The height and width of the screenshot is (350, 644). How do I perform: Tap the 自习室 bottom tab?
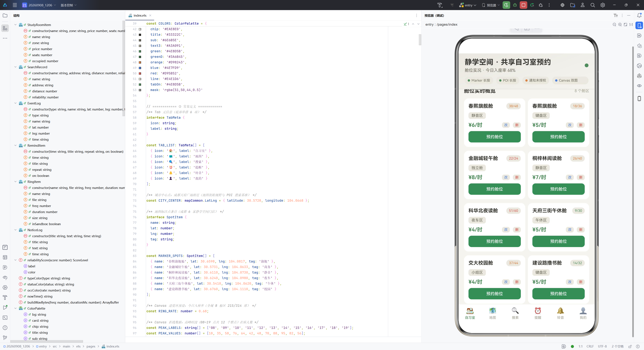[470, 313]
